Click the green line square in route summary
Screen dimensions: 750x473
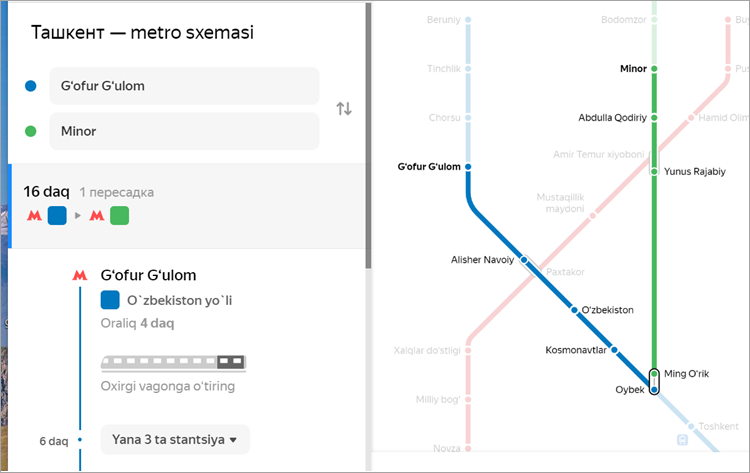click(120, 216)
